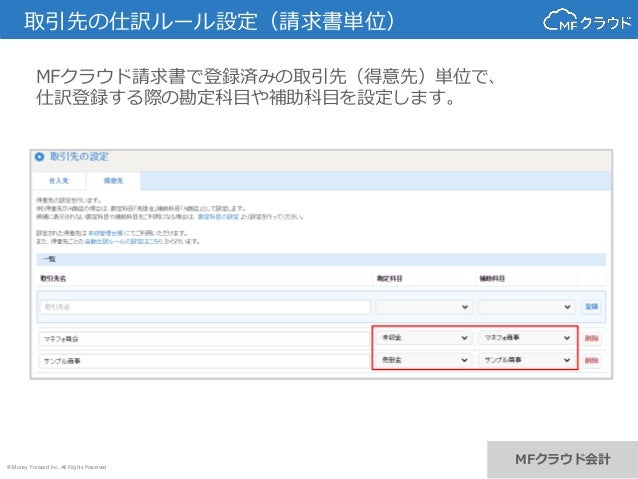This screenshot has width=638, height=479.
Task: Open the 自動仕訳ルールの設定はこちら link
Action: [124, 241]
